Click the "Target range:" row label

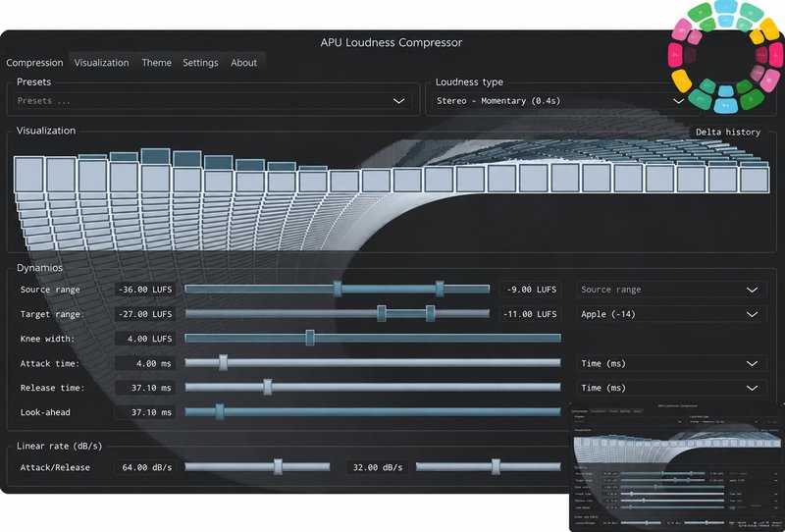[52, 314]
